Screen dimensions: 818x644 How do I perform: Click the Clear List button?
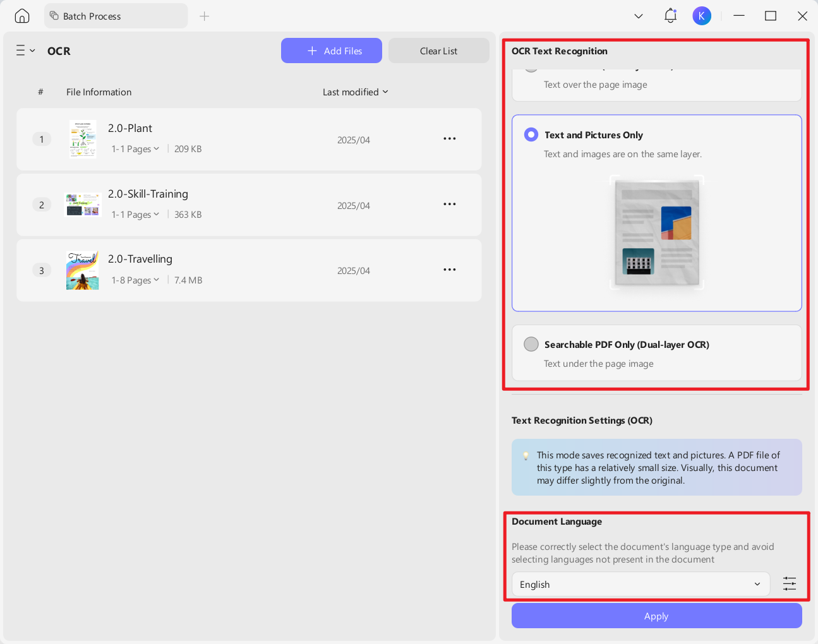coord(439,51)
